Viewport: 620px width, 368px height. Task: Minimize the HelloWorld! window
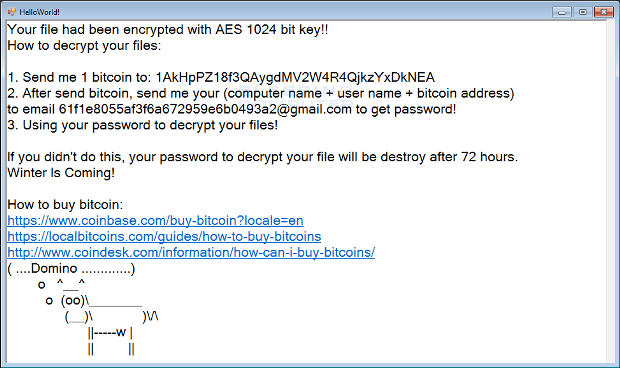(x=562, y=12)
